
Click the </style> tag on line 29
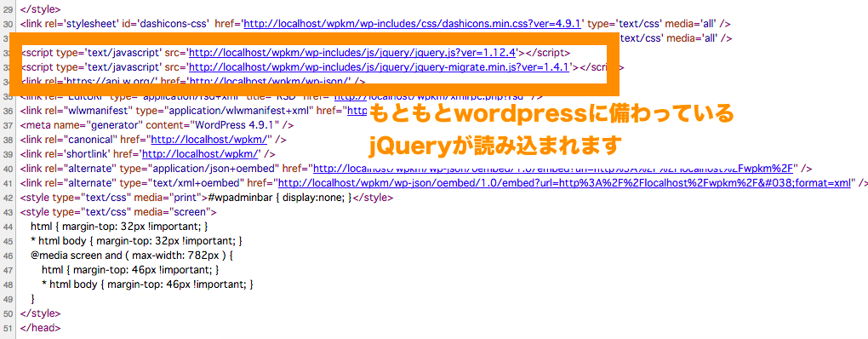coord(40,9)
